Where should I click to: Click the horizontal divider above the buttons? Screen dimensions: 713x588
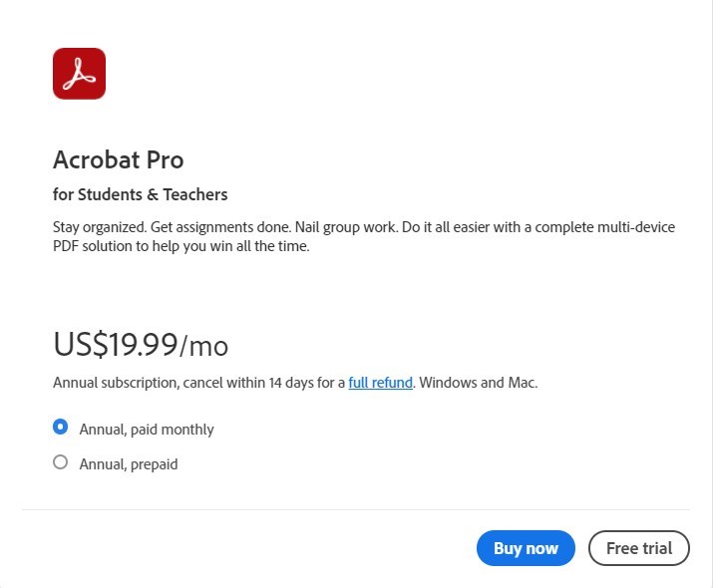355,509
